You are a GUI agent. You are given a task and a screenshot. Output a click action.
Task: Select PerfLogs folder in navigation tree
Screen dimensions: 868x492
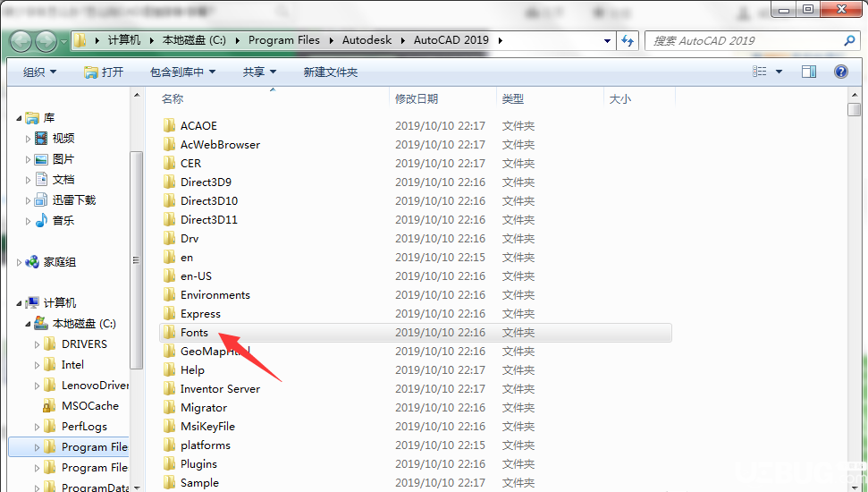tap(84, 426)
